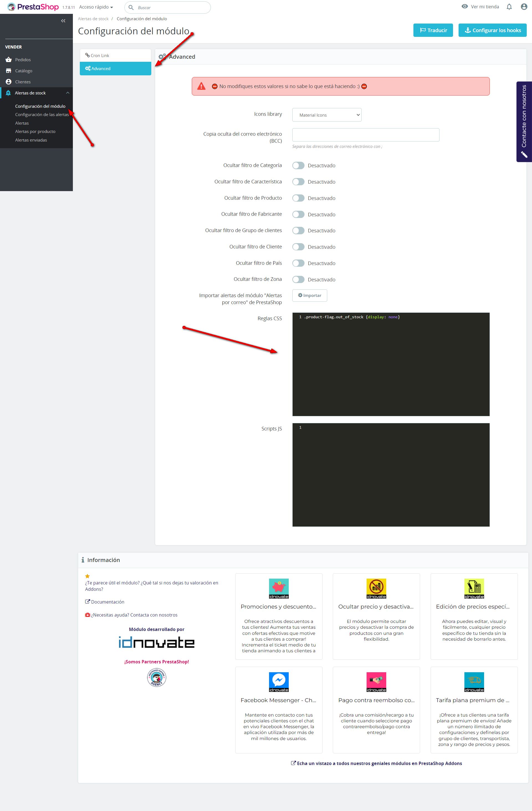Screen dimensions: 532x811
Task: Click the Clientes person icon
Action: tap(9, 82)
